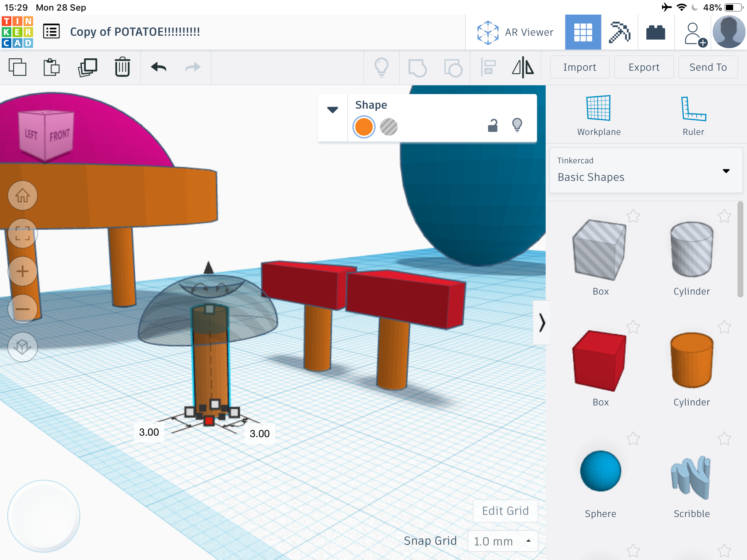Choose the Hole striped swatch
The width and height of the screenshot is (747, 560).
[389, 127]
